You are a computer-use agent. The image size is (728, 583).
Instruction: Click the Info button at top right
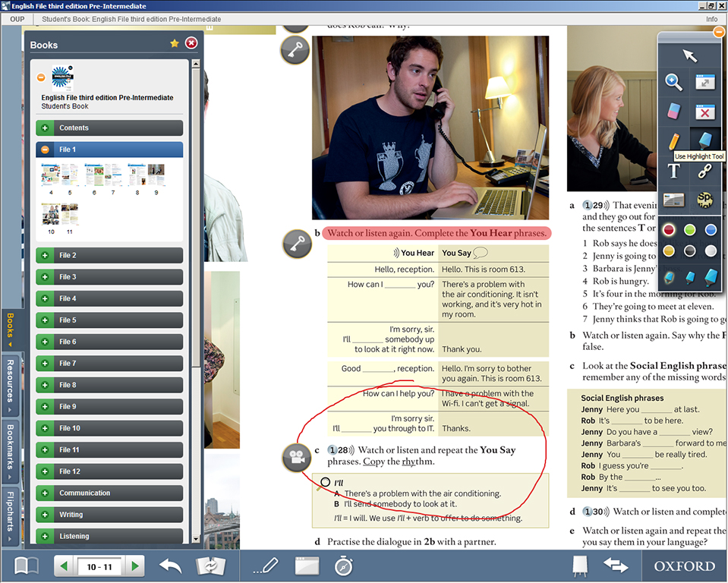tap(711, 19)
